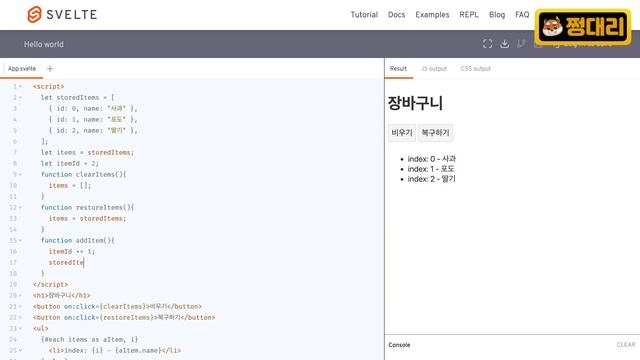
Task: Select the App.svelte file tab
Action: pos(22,69)
